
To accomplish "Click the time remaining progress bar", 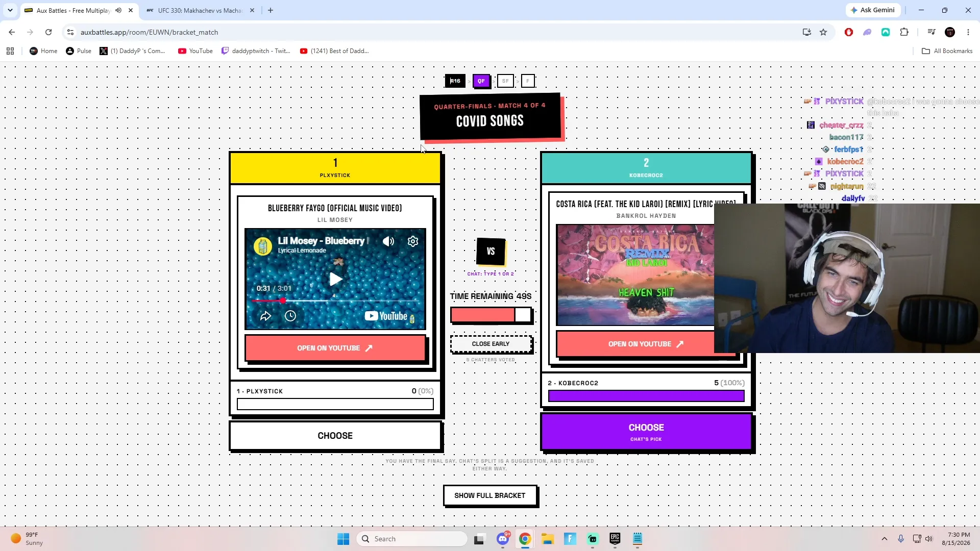I will (x=491, y=315).
